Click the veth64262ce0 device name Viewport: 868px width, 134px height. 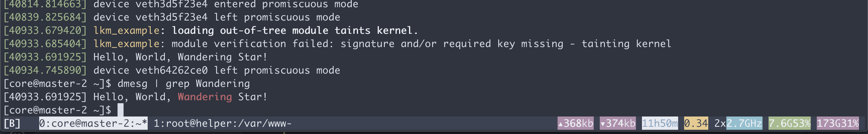coord(171,71)
